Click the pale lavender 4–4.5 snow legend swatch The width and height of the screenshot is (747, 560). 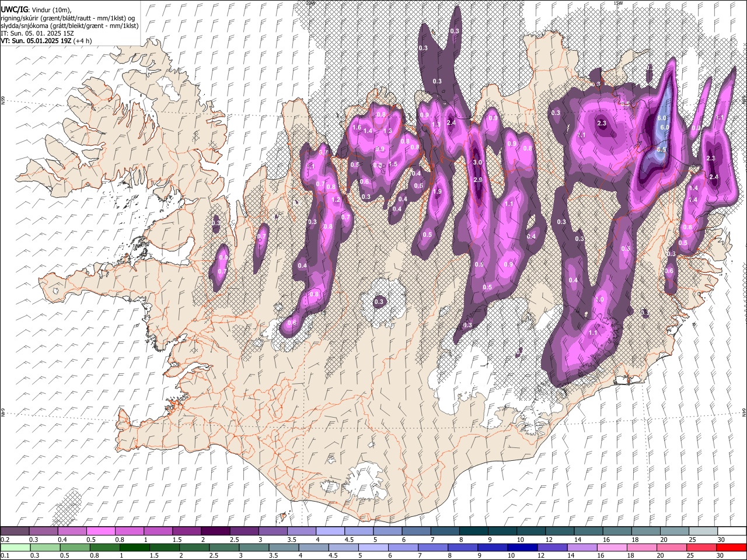coord(330,531)
